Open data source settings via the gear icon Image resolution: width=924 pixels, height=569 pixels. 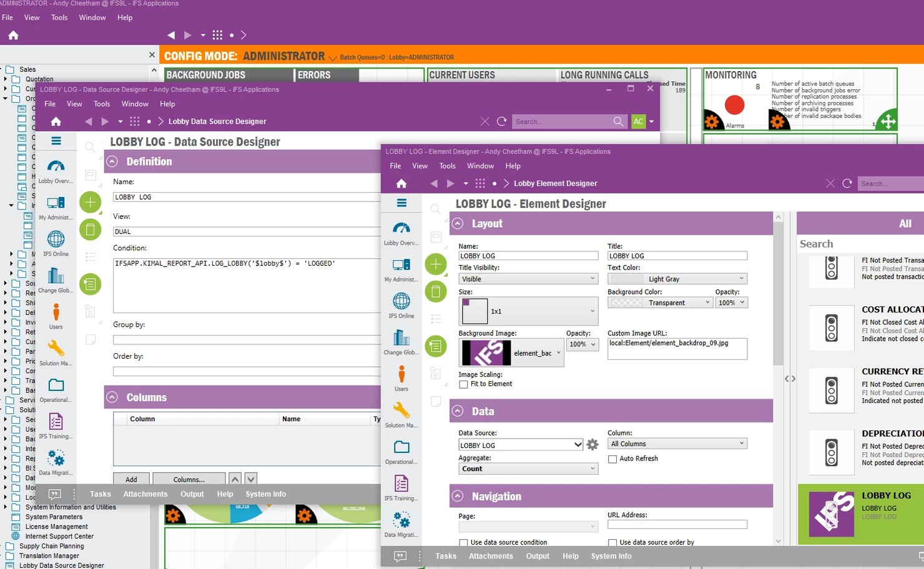point(592,445)
